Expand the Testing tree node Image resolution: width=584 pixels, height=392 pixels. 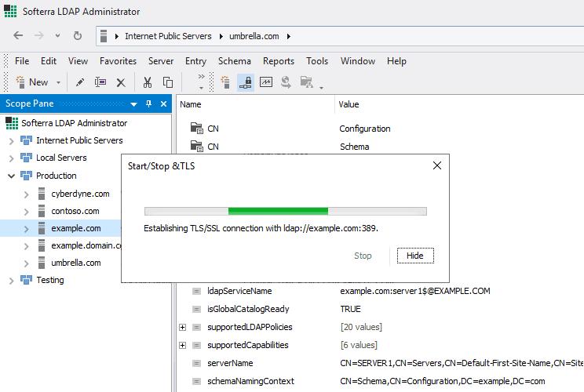(12, 281)
